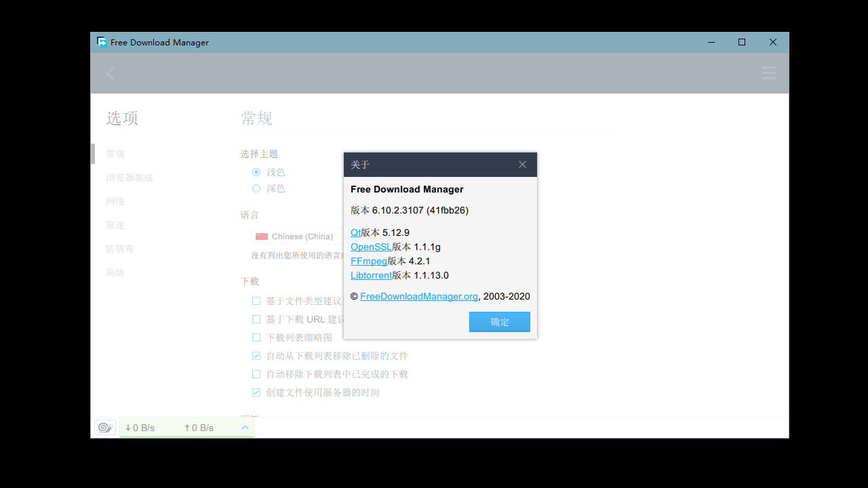This screenshot has height=488, width=868.
Task: Click the Libtorrent version link
Action: point(372,275)
